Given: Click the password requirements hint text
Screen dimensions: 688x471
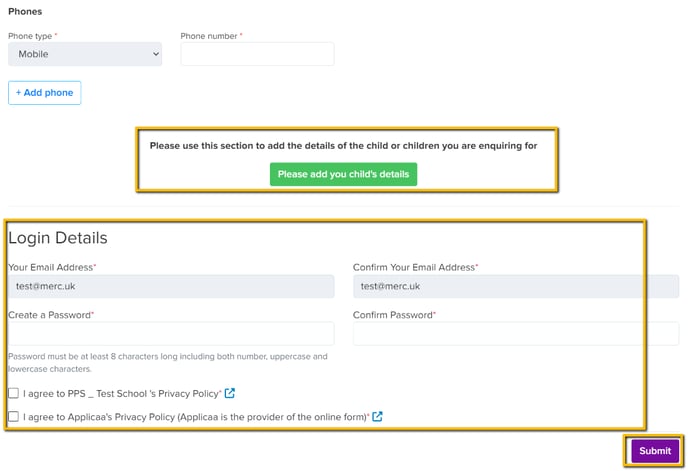Looking at the screenshot, I should (168, 363).
